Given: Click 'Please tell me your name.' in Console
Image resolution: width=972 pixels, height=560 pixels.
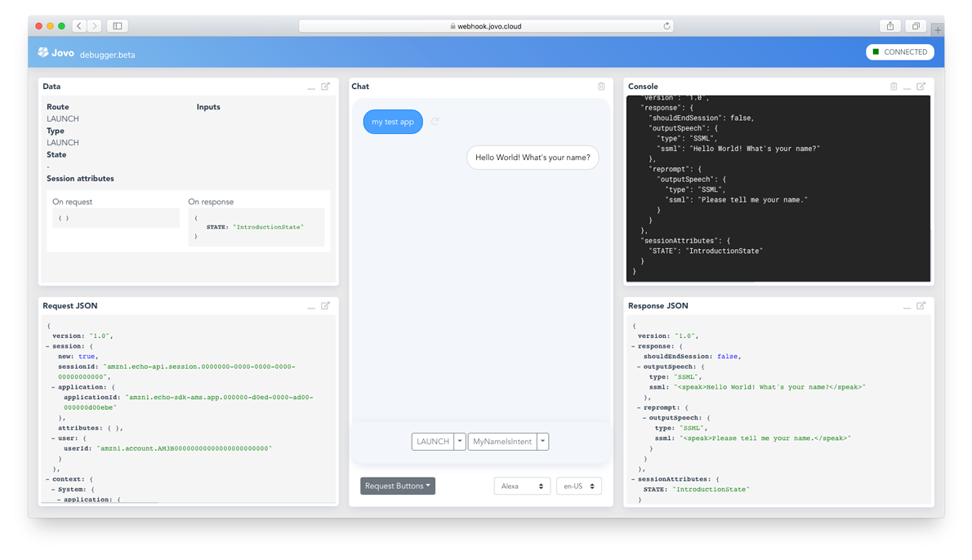Looking at the screenshot, I should coord(753,200).
